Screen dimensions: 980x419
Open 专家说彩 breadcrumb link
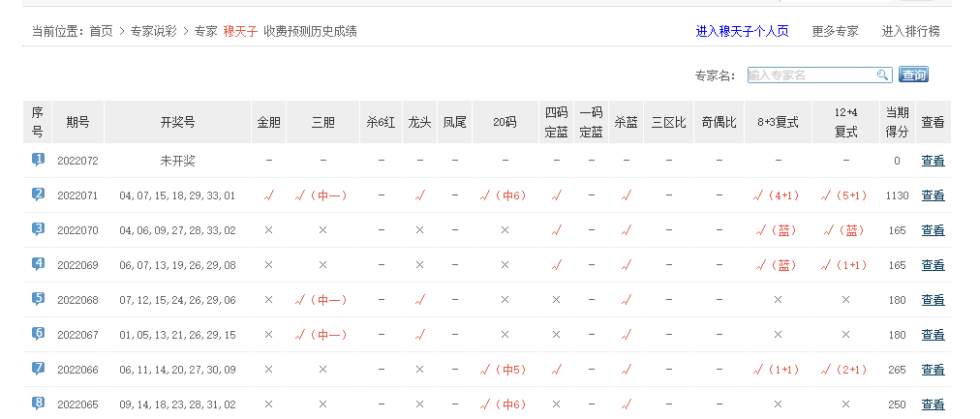click(155, 31)
